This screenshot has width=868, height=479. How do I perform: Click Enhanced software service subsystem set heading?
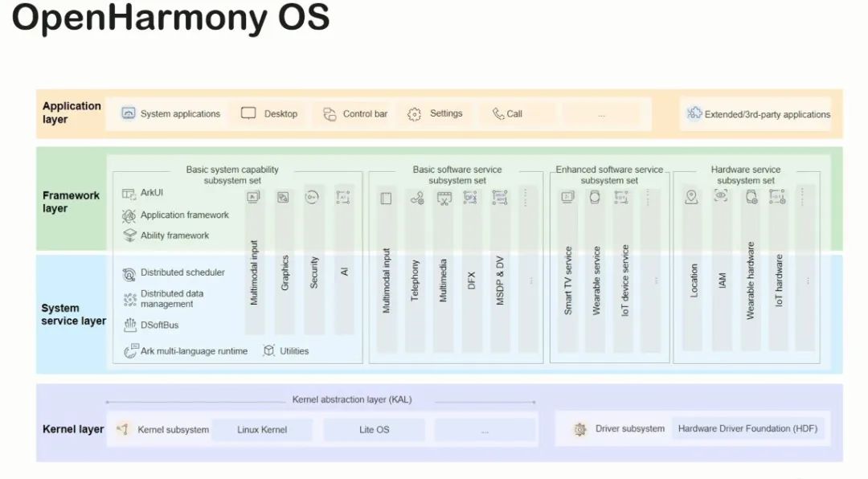pyautogui.click(x=609, y=175)
